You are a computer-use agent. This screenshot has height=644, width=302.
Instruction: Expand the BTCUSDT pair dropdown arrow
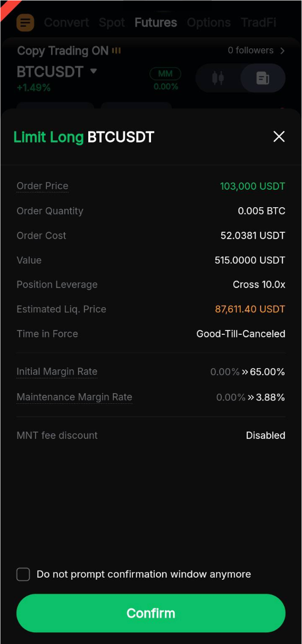(x=94, y=71)
